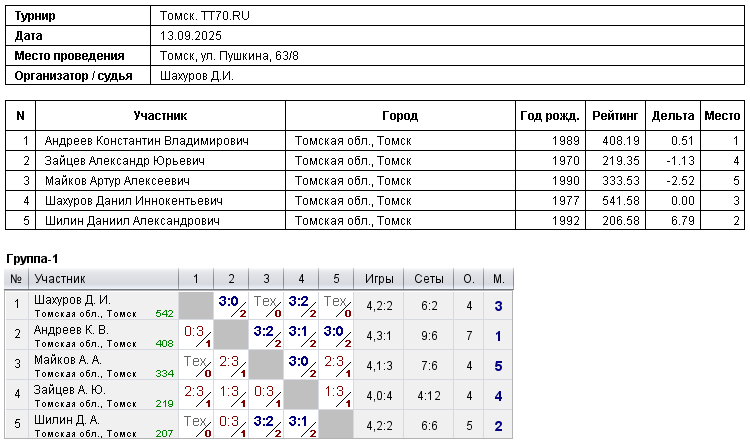Select 'Андреев Константин Владимирович' in participants list
750x444 pixels.
[146, 141]
